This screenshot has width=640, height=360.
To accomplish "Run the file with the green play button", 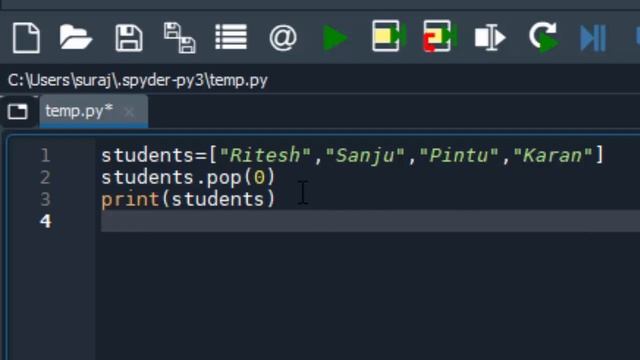I will point(335,38).
